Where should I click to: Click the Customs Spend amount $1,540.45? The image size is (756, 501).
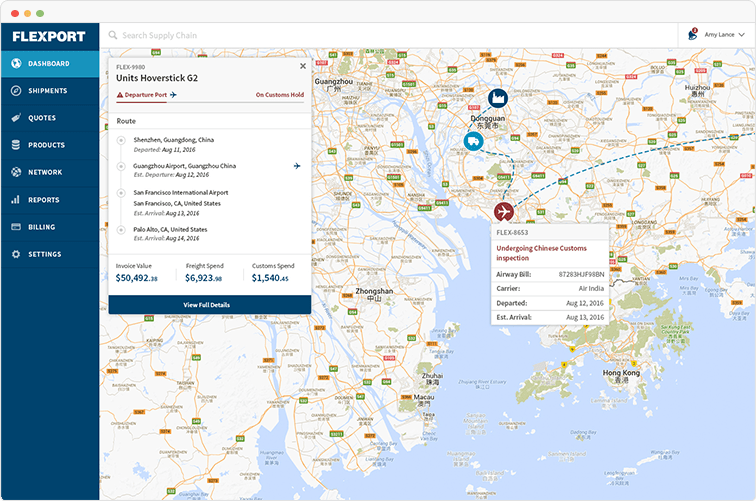click(270, 278)
